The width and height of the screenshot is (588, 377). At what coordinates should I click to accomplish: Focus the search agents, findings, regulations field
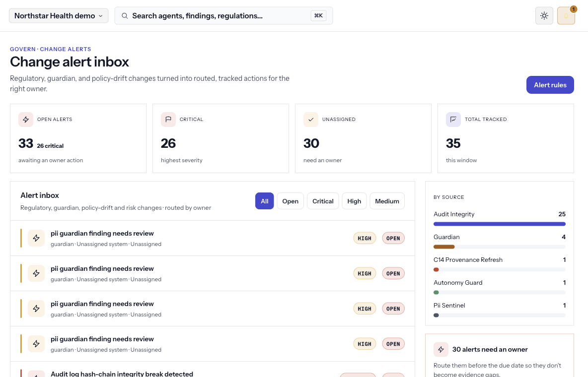point(223,16)
